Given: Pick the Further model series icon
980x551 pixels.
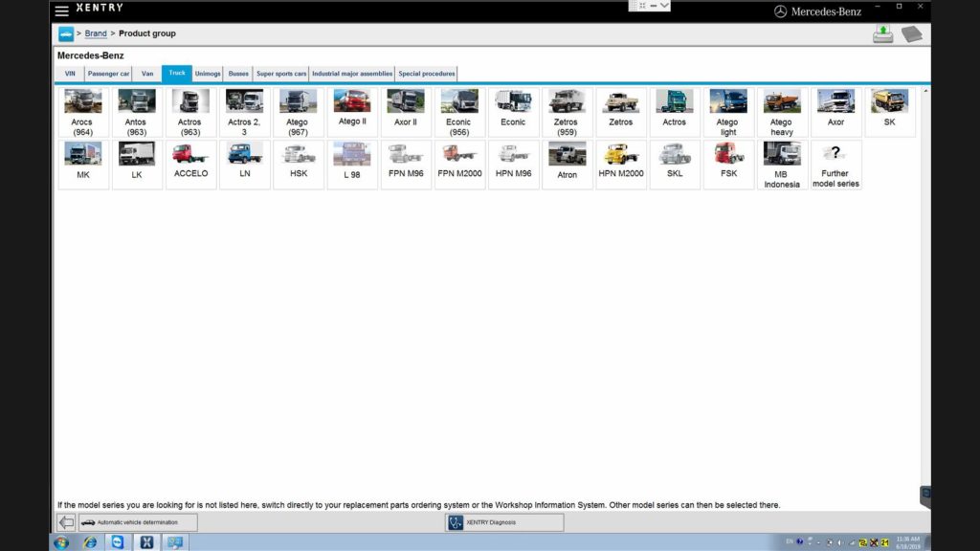Looking at the screenshot, I should coord(835,165).
